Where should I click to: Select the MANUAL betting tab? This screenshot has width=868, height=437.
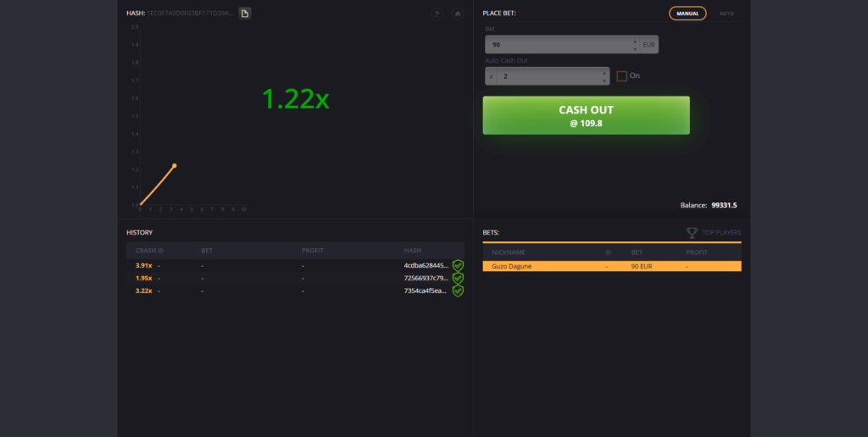point(687,14)
